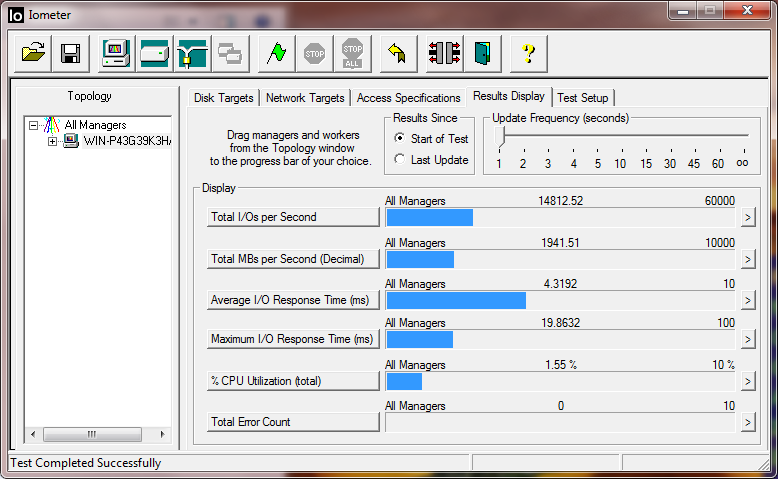Open arrow menu beside Total I/Os per Second
Screen dimensions: 778x479
(747, 217)
